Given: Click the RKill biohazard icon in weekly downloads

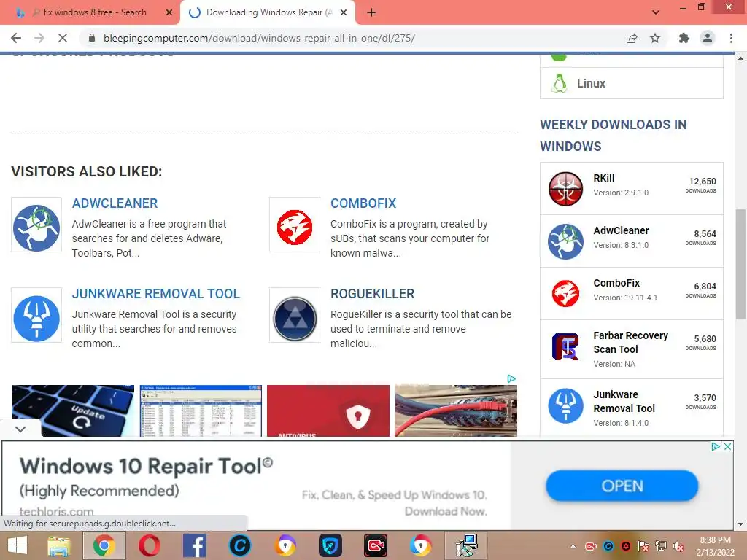Looking at the screenshot, I should pyautogui.click(x=565, y=189).
